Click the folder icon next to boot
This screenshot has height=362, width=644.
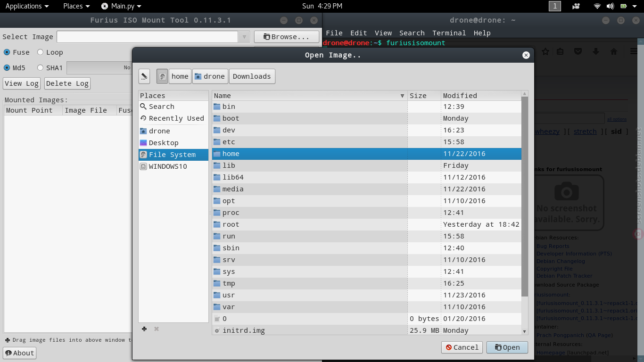(217, 118)
